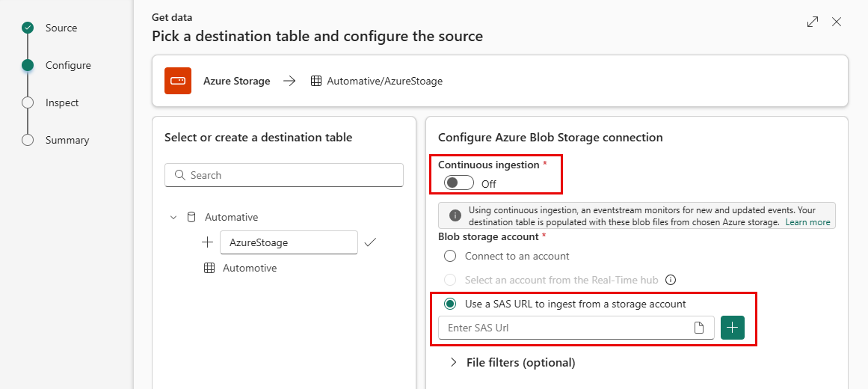This screenshot has height=389, width=868.
Task: Expand File filters (optional) section
Action: pyautogui.click(x=513, y=362)
